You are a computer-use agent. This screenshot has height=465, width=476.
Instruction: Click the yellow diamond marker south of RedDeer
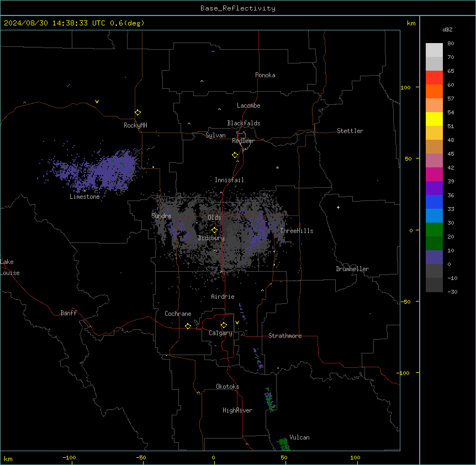(x=235, y=155)
